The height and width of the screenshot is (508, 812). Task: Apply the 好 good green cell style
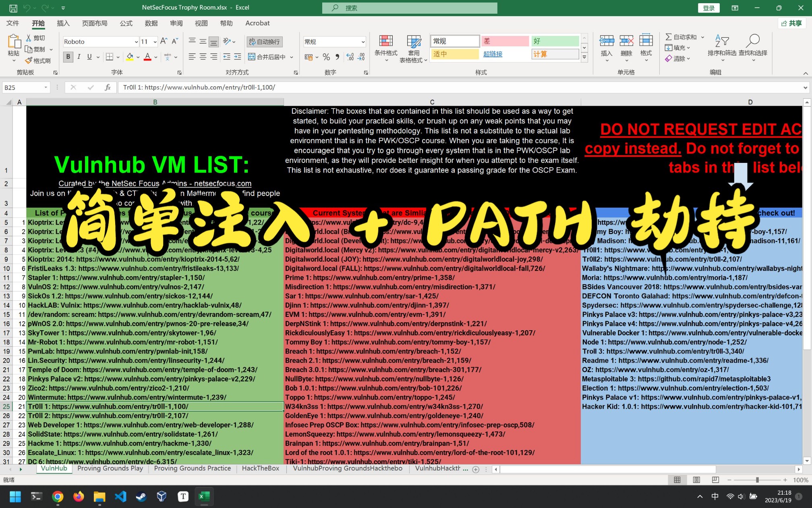point(555,41)
